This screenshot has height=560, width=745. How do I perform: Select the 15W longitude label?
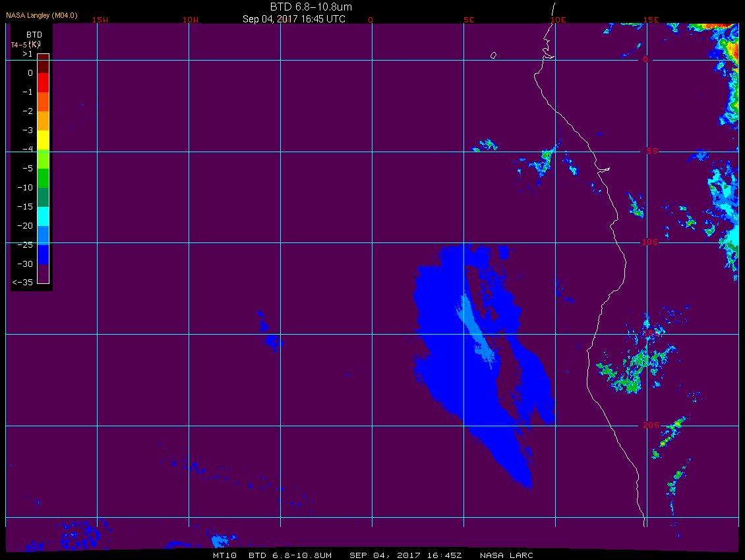(x=100, y=20)
